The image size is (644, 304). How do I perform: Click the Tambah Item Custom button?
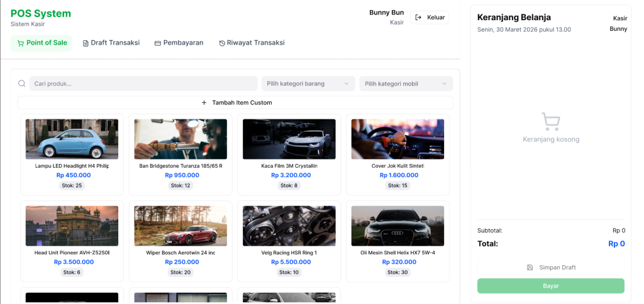(x=235, y=102)
